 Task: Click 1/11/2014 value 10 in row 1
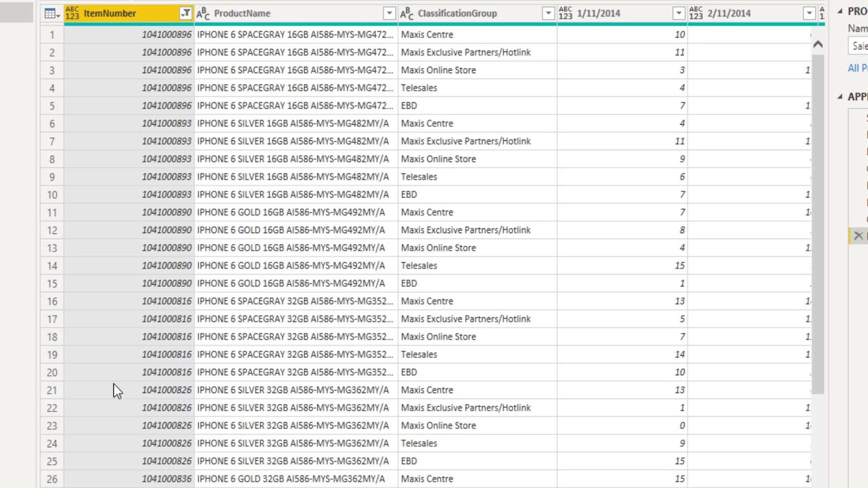coord(622,35)
